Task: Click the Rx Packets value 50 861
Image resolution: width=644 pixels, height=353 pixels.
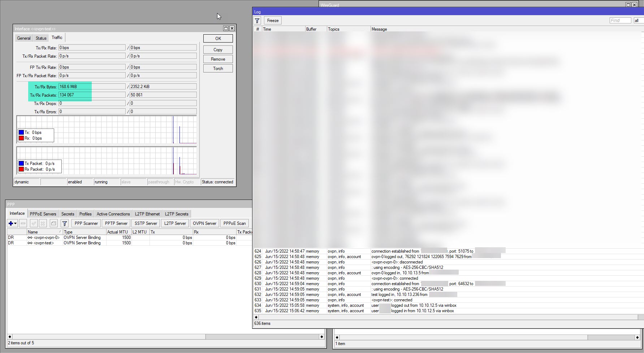Action: tap(163, 95)
